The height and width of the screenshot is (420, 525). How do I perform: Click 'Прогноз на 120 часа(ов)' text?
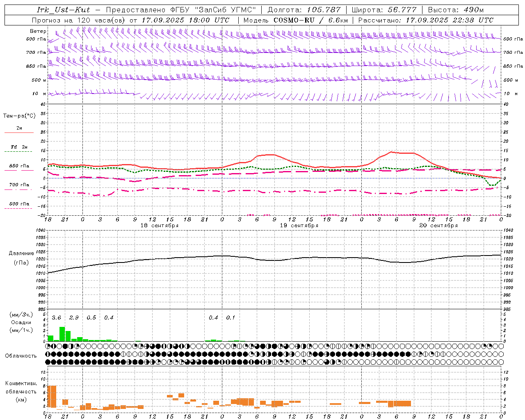[79, 20]
